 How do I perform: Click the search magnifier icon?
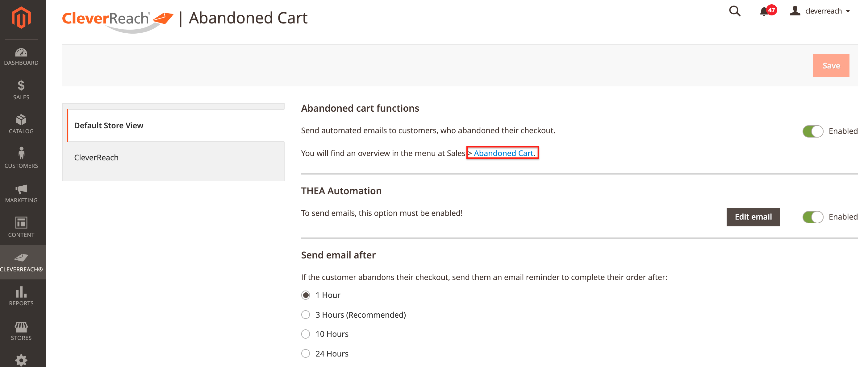[x=735, y=11]
